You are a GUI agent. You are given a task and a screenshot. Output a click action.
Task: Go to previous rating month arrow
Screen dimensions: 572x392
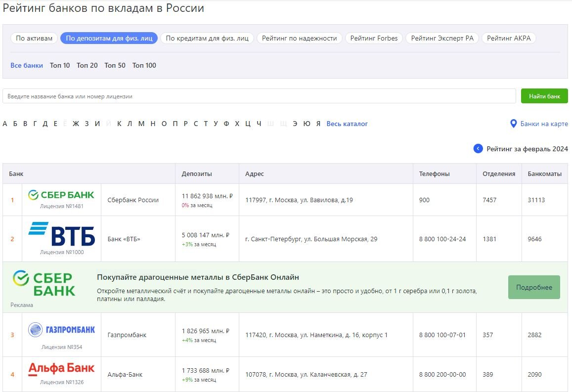point(478,149)
